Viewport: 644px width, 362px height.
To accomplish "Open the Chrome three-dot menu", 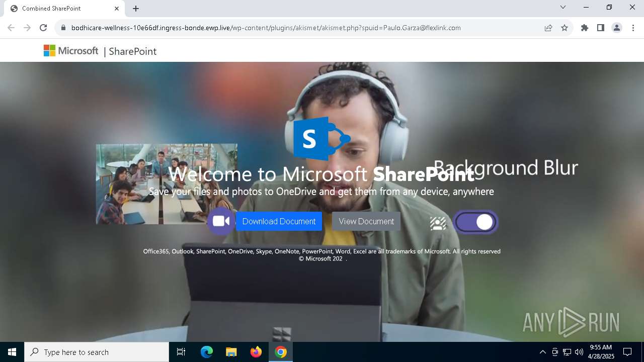I will 633,28.
